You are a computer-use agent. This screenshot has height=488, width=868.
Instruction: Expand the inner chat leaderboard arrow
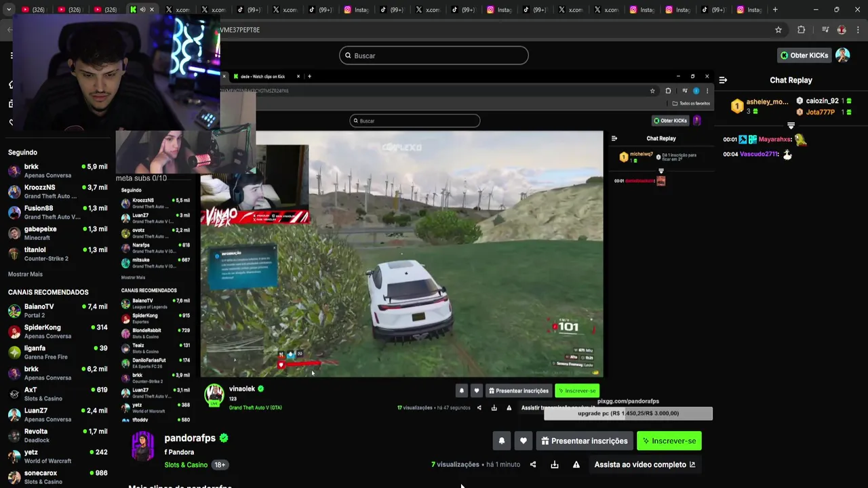pos(661,171)
